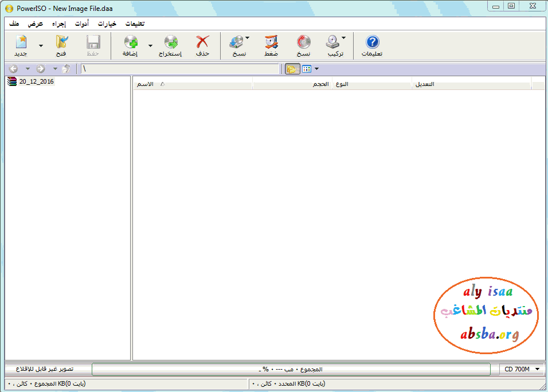Toggle the folders pane view button
548x392 pixels.
pos(292,69)
